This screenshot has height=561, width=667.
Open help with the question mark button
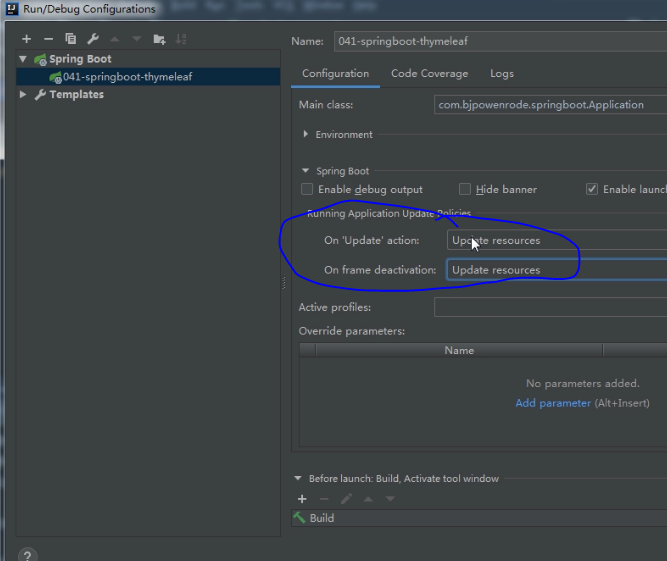coord(28,555)
